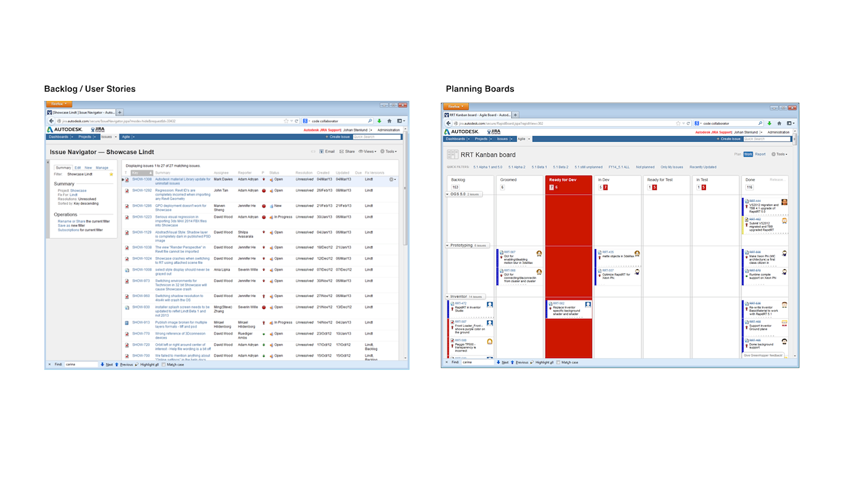Click Give GreenHopper feedback button
The width and height of the screenshot is (868, 487).
764,355
